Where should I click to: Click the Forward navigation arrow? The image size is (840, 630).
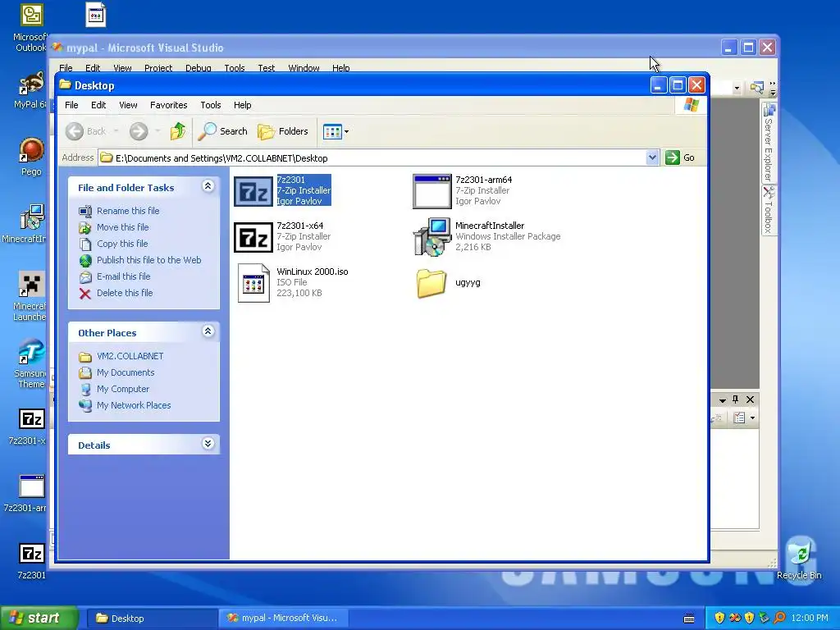[x=139, y=131]
